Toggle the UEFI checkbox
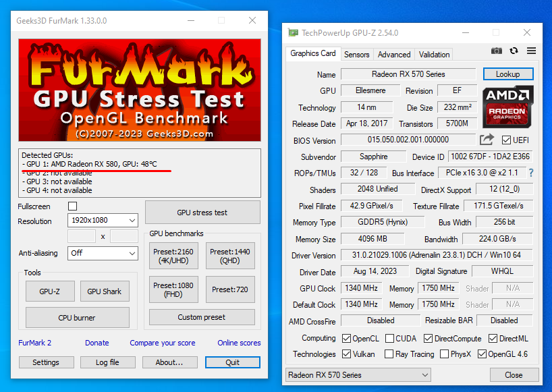Image resolution: width=552 pixels, height=392 pixels. [x=506, y=140]
